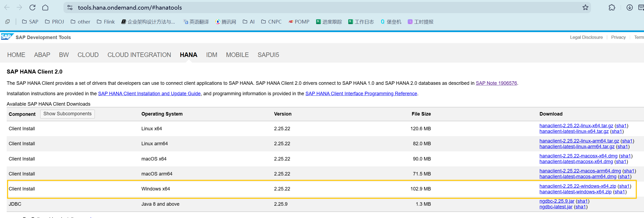This screenshot has height=218, width=644.
Task: Open the browser downloads icon
Action: (x=630, y=7)
